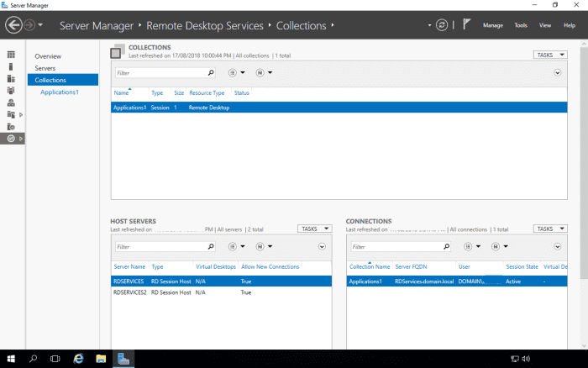Open the Help menu
The height and width of the screenshot is (368, 588).
coord(570,25)
